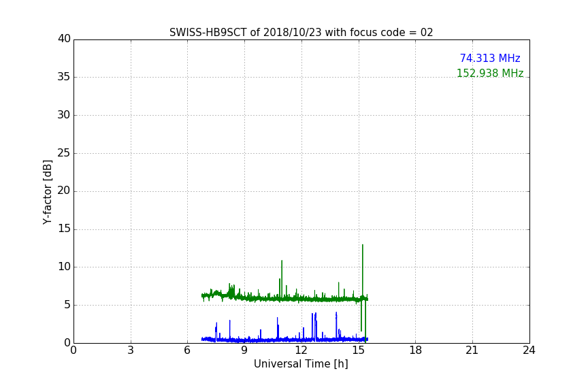Click the plot title SWISS-HB9SCT of 2018/10/23
588x392 pixels.
[301, 32]
